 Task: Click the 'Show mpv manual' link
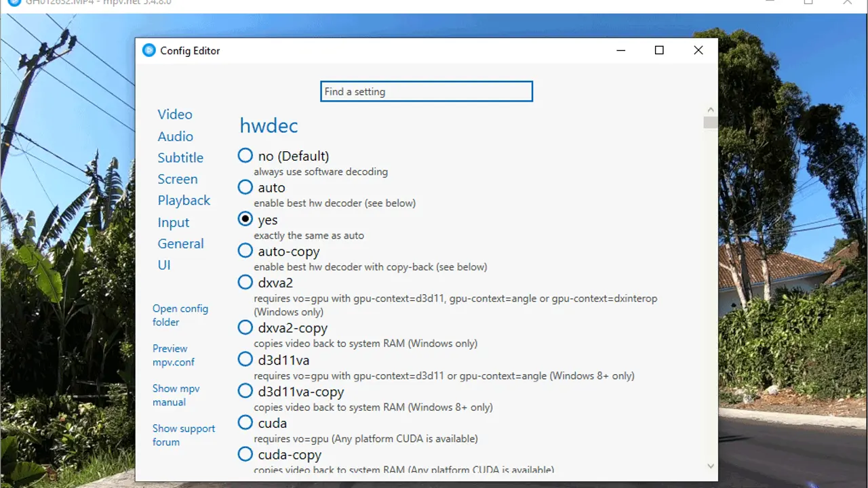point(176,395)
